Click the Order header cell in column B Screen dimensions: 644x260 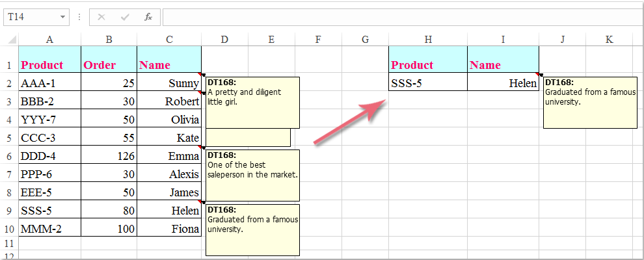tap(109, 64)
